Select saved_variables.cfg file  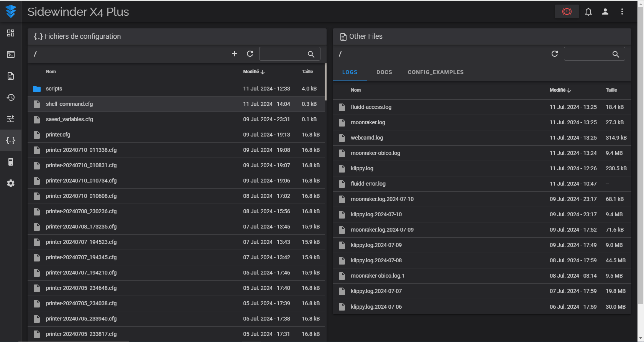pos(176,119)
